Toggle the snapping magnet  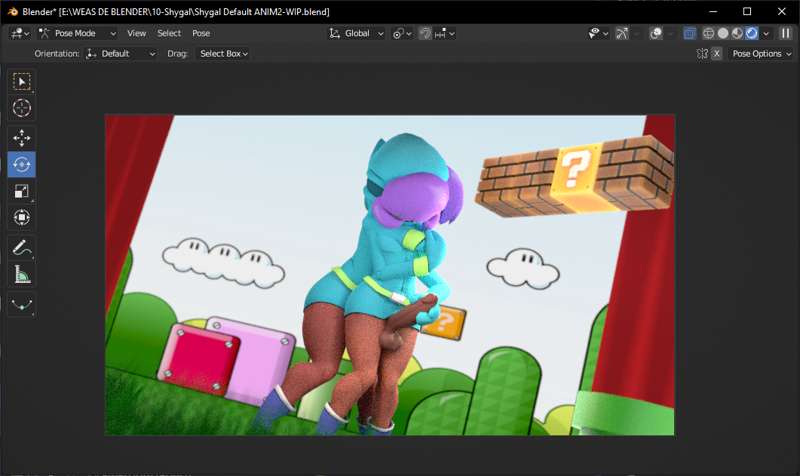(425, 33)
